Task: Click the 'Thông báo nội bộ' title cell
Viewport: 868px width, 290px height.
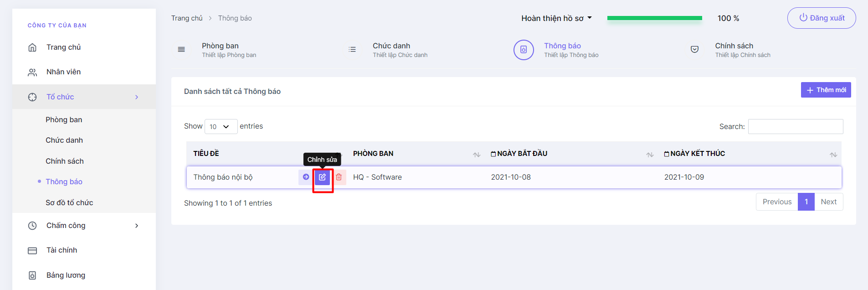Action: (x=223, y=177)
